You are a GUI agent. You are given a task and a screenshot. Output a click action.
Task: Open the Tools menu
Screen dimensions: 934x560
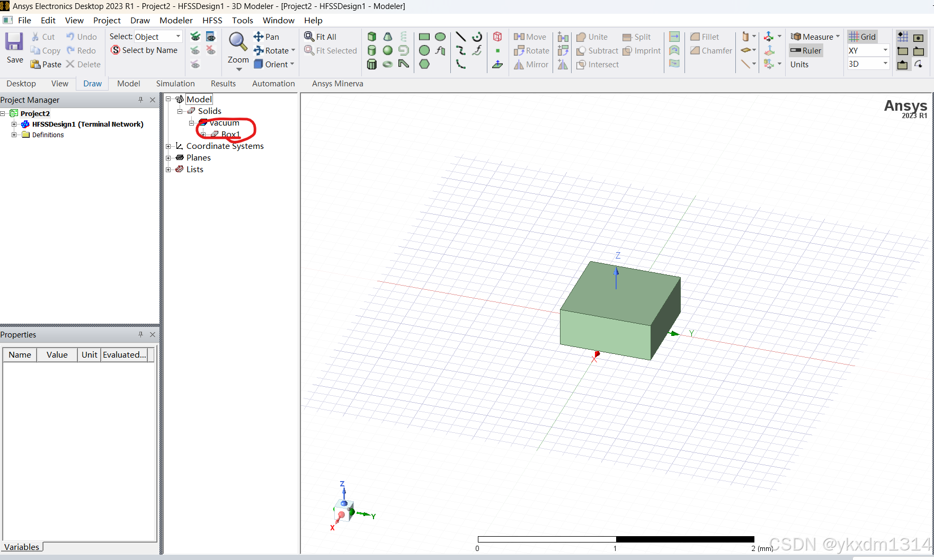coord(243,20)
